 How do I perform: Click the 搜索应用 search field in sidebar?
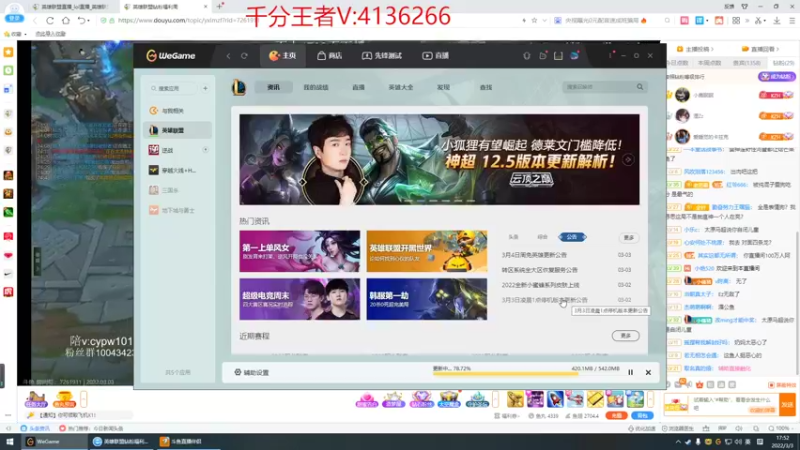(x=173, y=88)
